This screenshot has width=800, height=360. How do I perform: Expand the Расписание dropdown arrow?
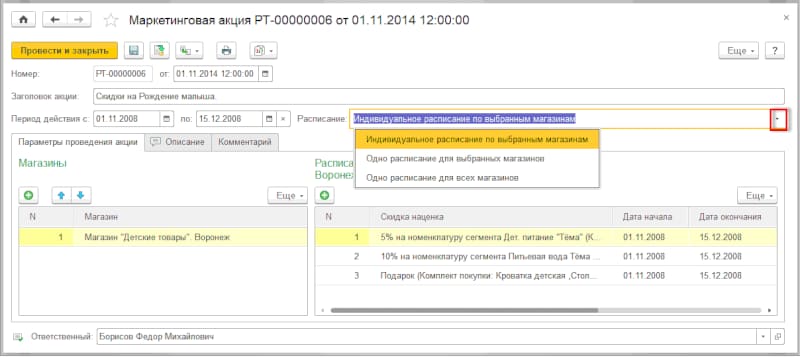779,119
